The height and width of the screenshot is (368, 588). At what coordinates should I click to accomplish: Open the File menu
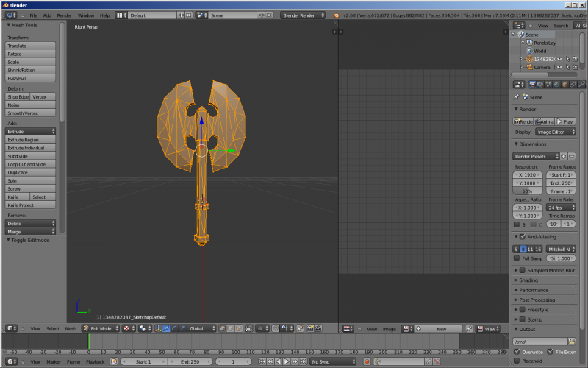tap(33, 15)
